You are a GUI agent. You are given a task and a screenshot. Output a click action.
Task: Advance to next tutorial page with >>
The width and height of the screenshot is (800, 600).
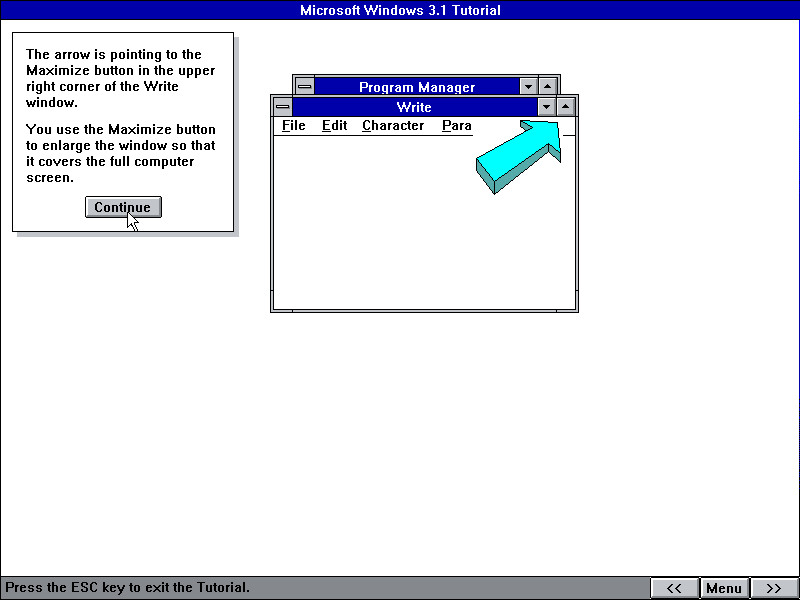(x=773, y=588)
